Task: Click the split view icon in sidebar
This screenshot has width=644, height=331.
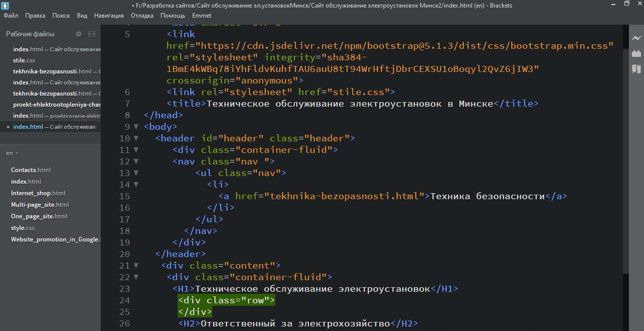Action: (x=92, y=34)
